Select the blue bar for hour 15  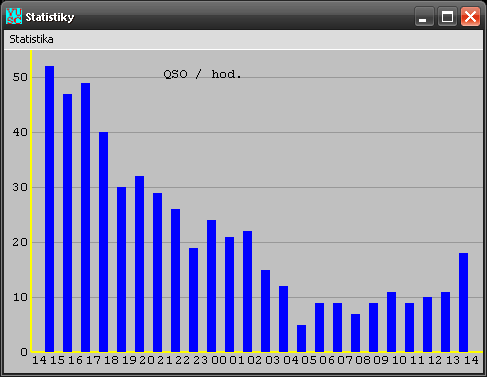[67, 223]
